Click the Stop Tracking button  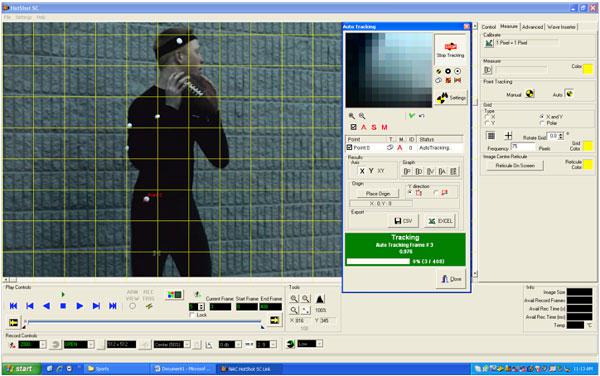[x=450, y=50]
